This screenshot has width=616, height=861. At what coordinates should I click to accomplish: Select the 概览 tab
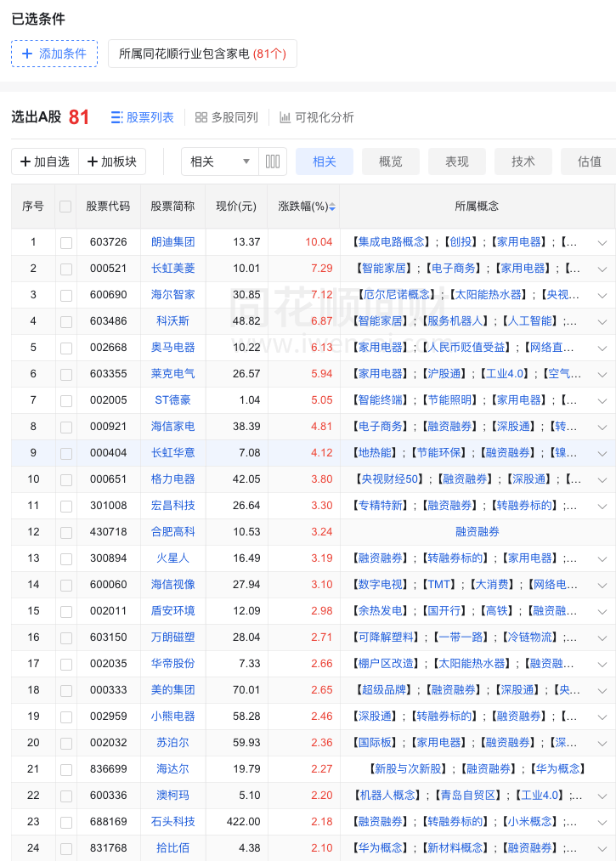tap(391, 161)
